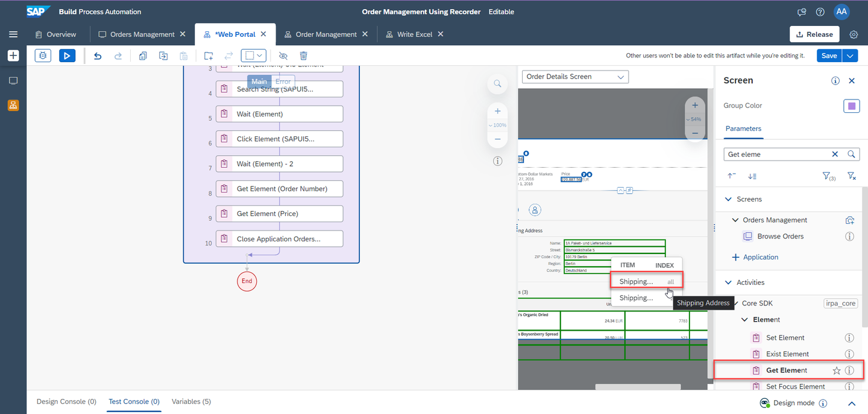This screenshot has width=868, height=414.
Task: Redo the last undone change
Action: pos(118,56)
